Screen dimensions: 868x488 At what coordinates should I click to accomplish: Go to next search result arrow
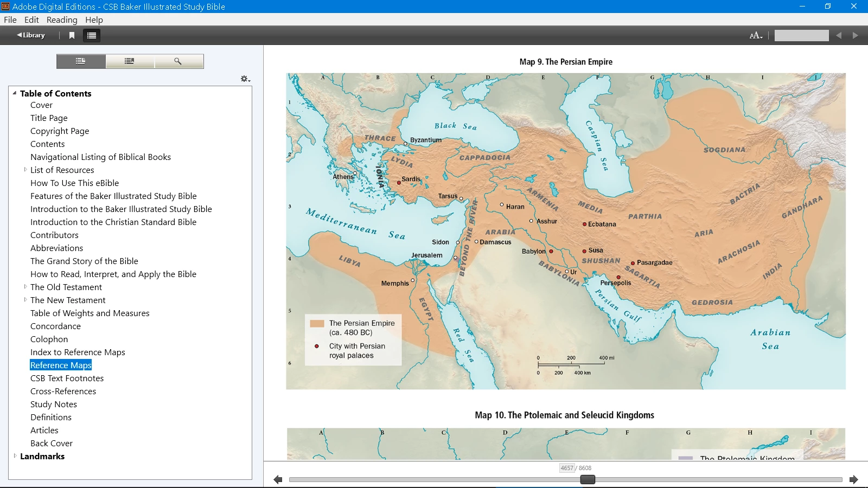(x=855, y=35)
